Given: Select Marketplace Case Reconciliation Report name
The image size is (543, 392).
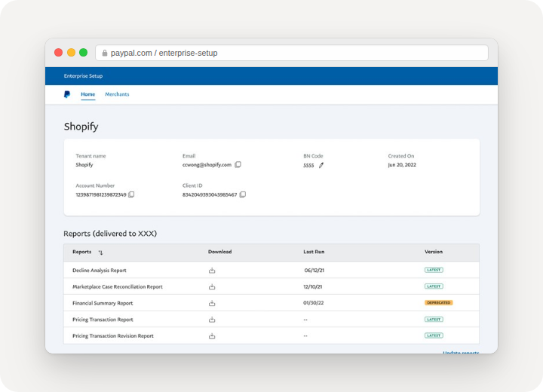Looking at the screenshot, I should coord(118,286).
